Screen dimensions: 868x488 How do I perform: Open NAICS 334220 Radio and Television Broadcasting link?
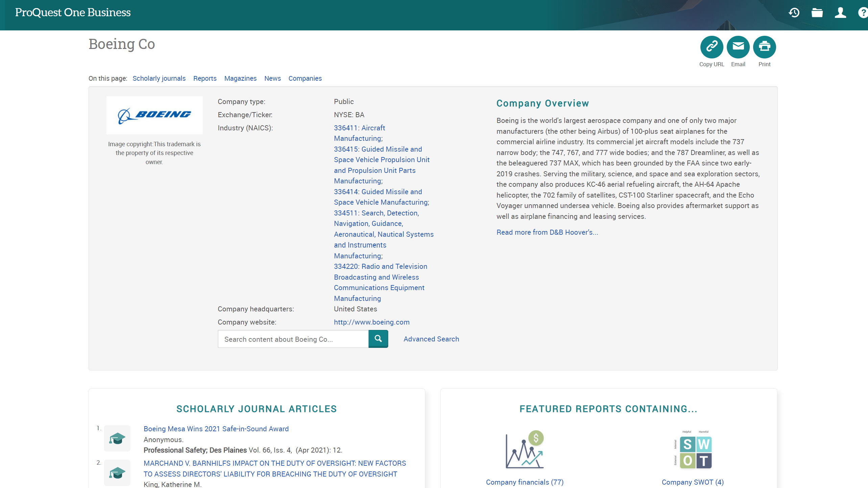380,282
